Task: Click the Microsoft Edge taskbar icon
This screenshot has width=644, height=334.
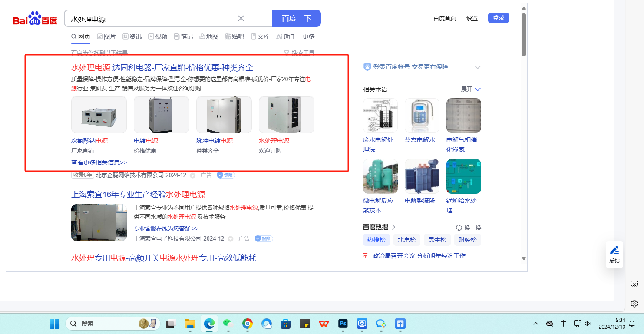Action: tap(209, 324)
